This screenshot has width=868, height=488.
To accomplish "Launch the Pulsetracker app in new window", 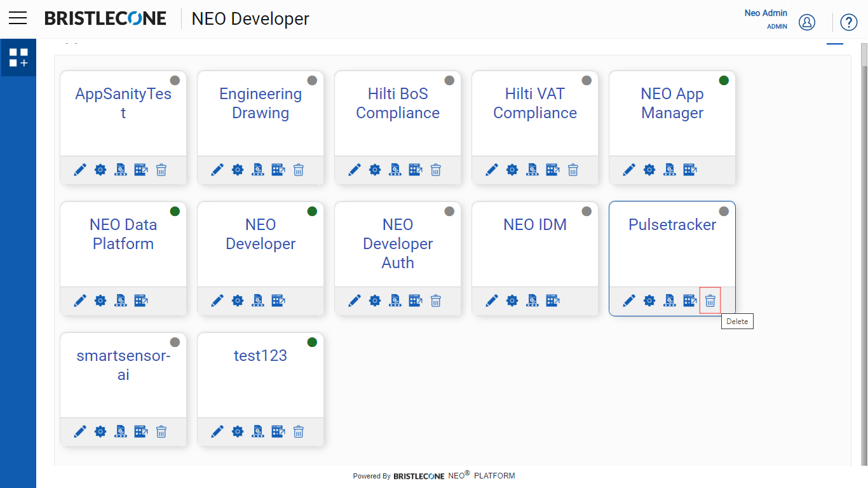I will 690,301.
